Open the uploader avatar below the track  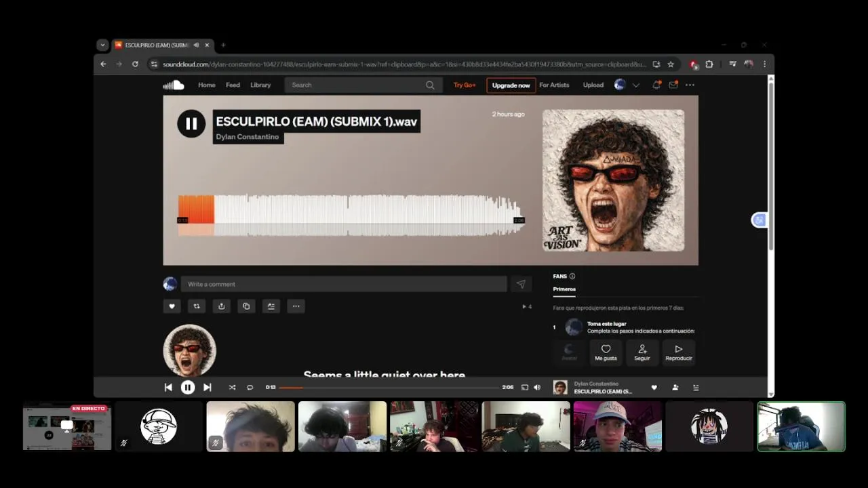190,350
